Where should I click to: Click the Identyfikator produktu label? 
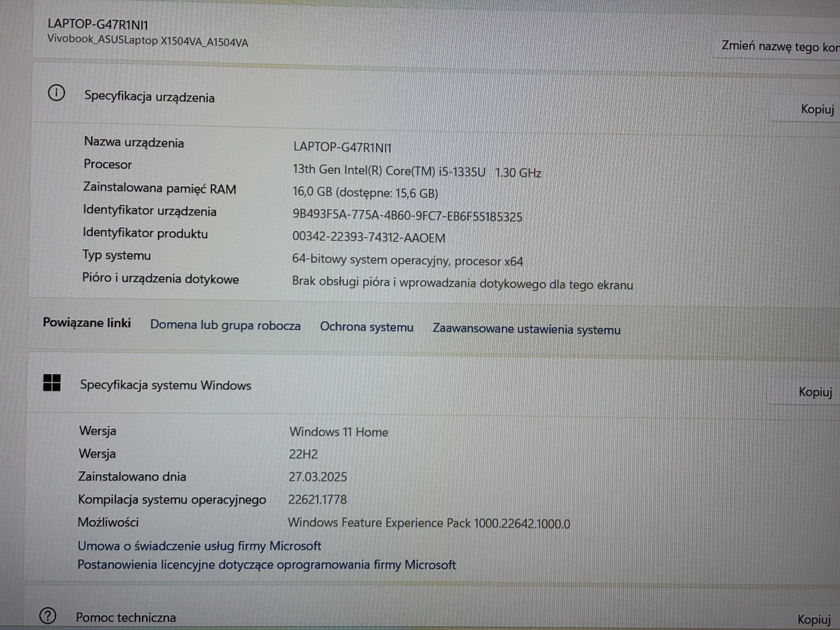click(145, 233)
